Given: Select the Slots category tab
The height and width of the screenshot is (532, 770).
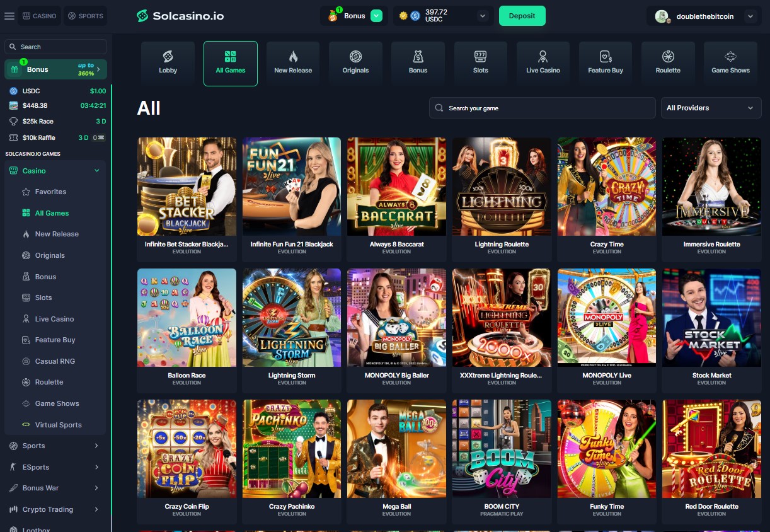Looking at the screenshot, I should (x=481, y=63).
